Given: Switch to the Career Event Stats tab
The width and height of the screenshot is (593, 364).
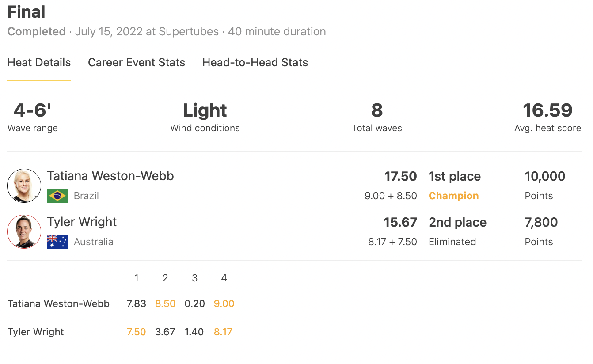Looking at the screenshot, I should (137, 62).
